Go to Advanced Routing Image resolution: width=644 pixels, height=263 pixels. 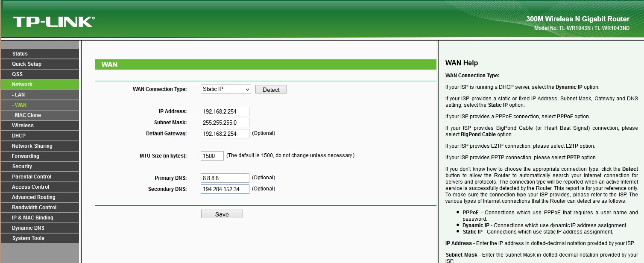(x=40, y=197)
